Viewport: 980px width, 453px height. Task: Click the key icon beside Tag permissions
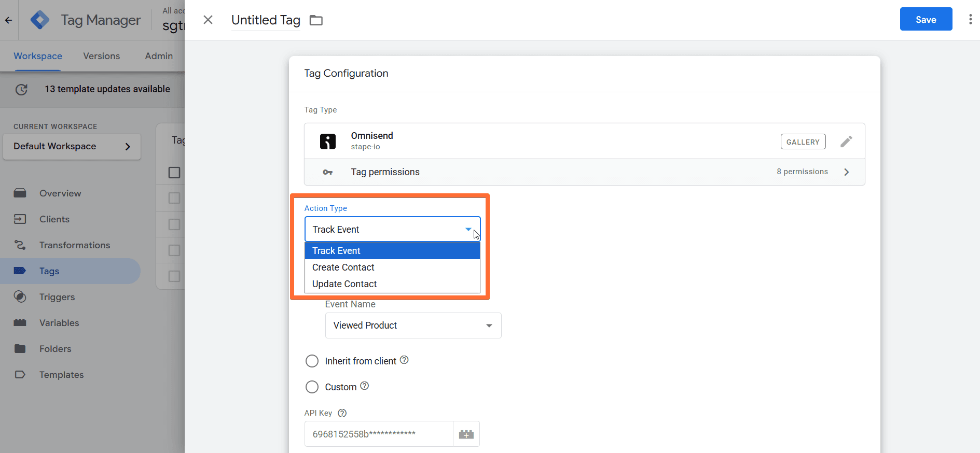pyautogui.click(x=328, y=172)
